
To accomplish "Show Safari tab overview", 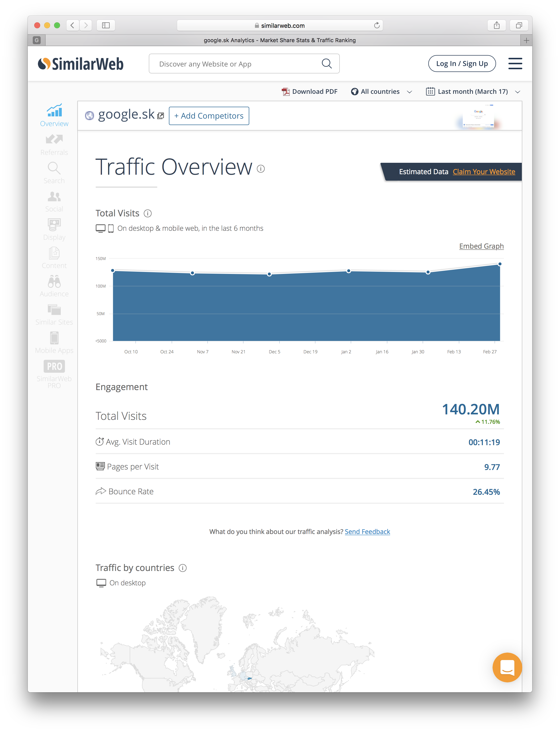I will 519,25.
